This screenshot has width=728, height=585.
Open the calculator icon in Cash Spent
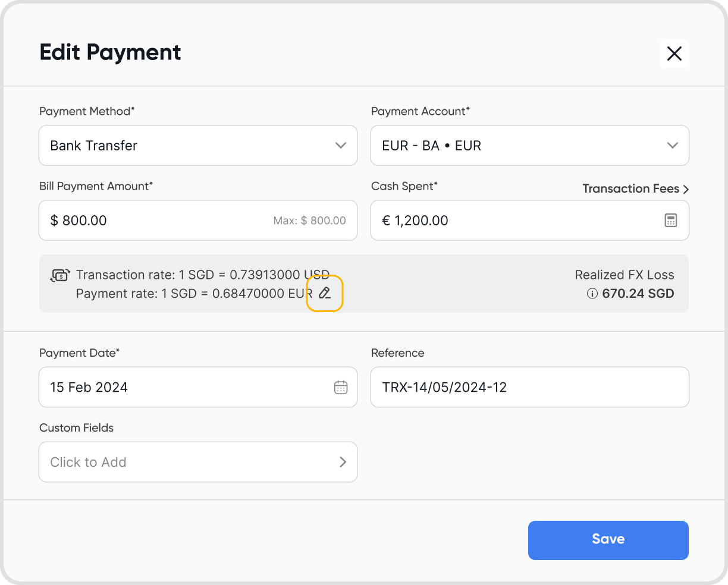(x=671, y=221)
